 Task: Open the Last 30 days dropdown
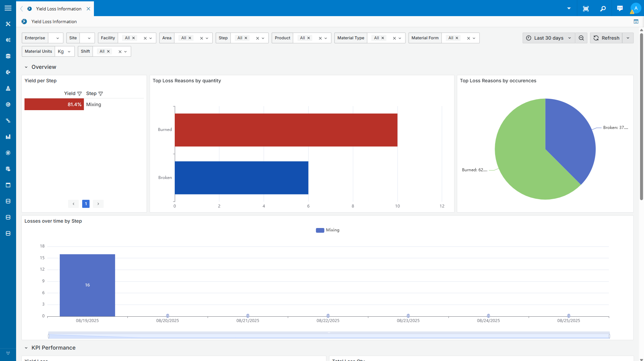point(549,38)
